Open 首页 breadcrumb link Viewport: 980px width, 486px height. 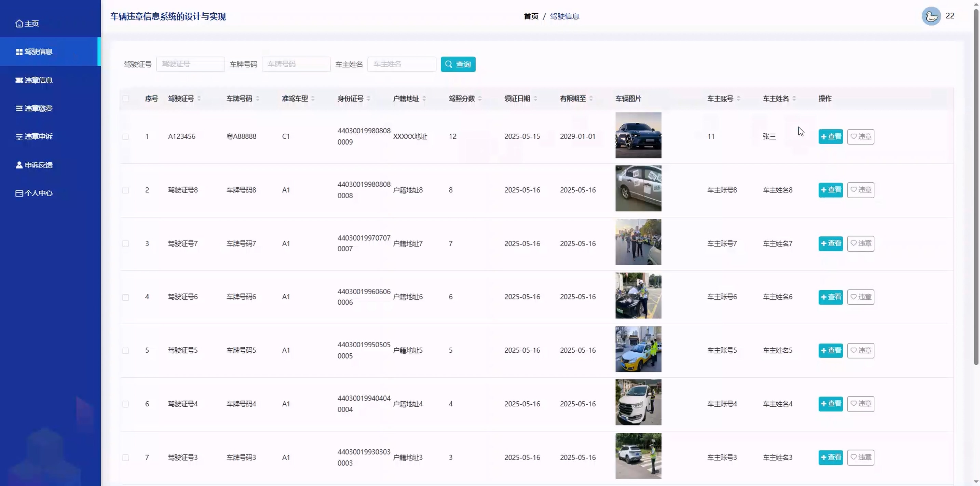[x=531, y=16]
